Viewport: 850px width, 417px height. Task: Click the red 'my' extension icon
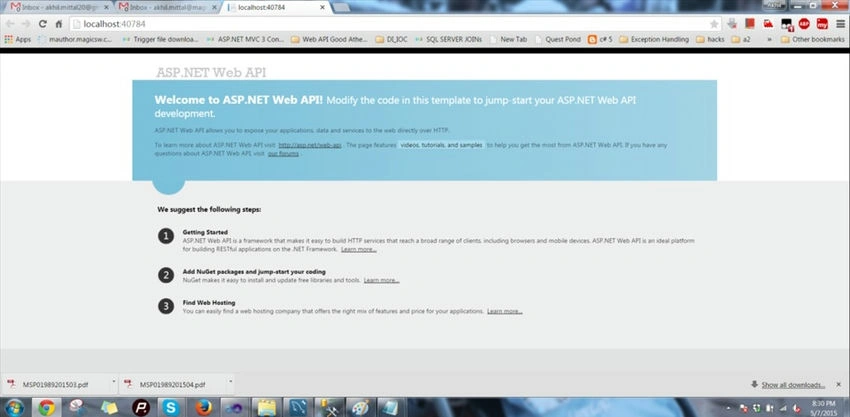coord(822,24)
